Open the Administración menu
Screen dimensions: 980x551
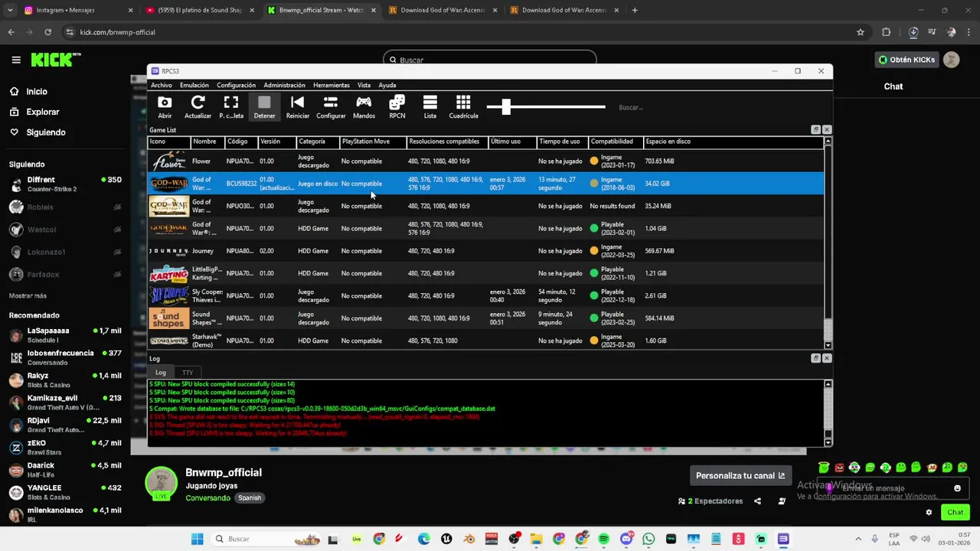pyautogui.click(x=284, y=85)
